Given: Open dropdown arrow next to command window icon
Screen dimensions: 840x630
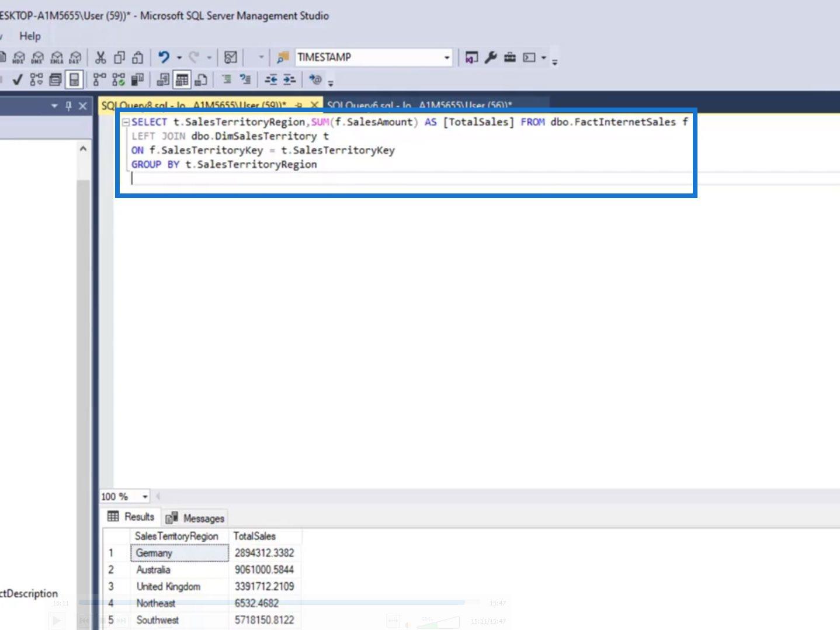Looking at the screenshot, I should click(x=543, y=57).
